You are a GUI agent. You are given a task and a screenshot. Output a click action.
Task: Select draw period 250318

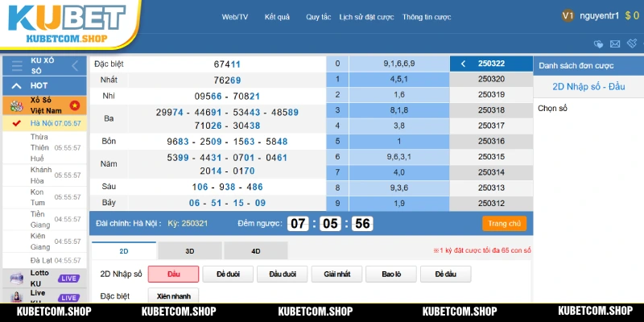[491, 110]
